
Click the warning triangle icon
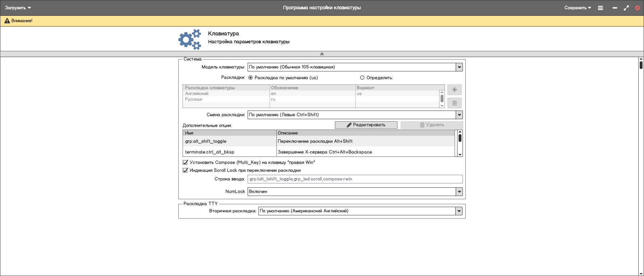7,21
